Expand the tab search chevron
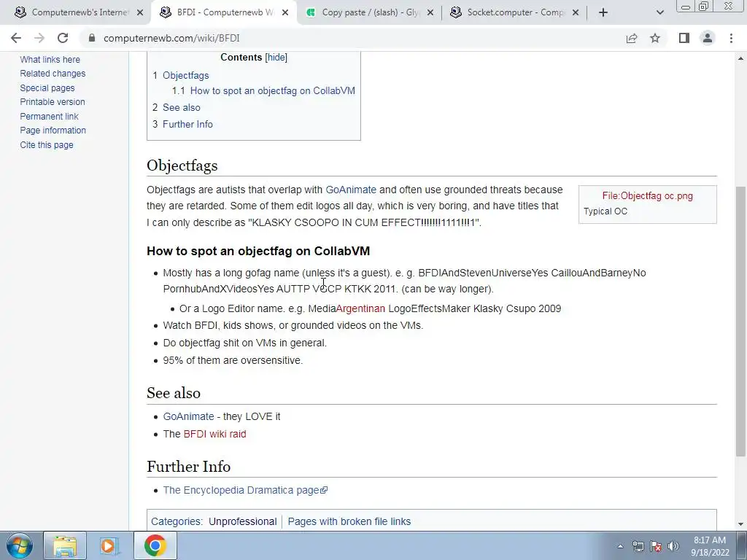 [659, 12]
